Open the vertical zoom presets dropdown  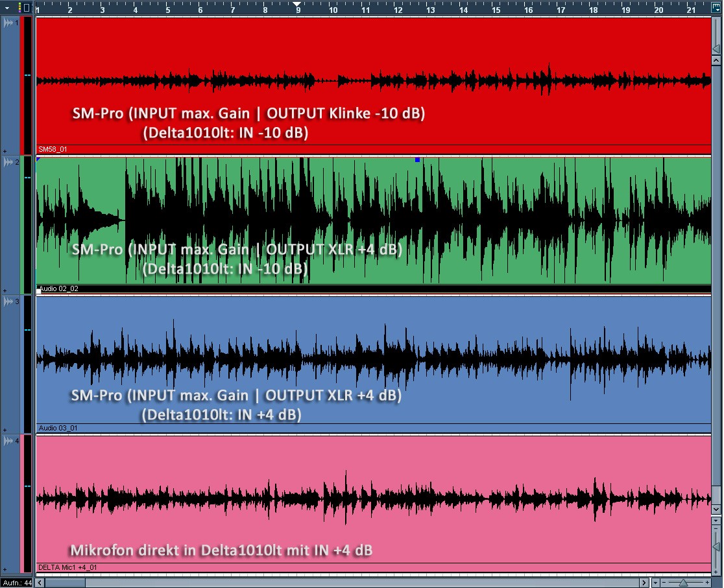pyautogui.click(x=716, y=521)
